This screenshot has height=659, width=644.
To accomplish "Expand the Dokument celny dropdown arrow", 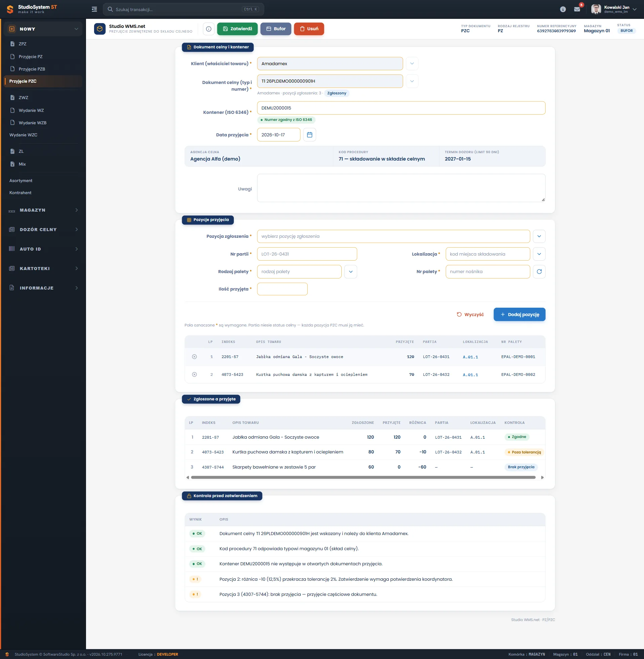I will coord(412,81).
